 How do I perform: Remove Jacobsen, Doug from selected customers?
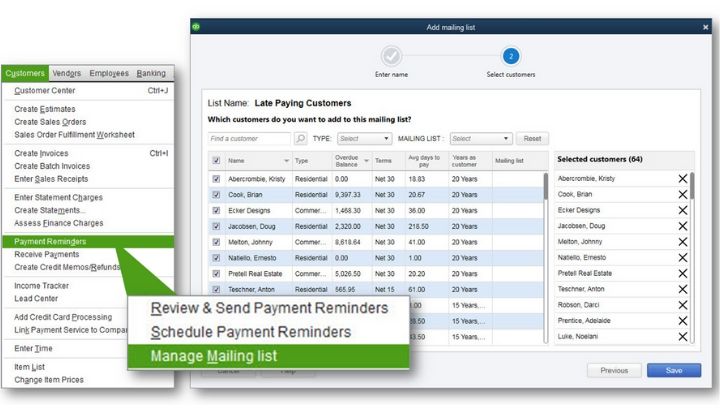[x=683, y=227]
